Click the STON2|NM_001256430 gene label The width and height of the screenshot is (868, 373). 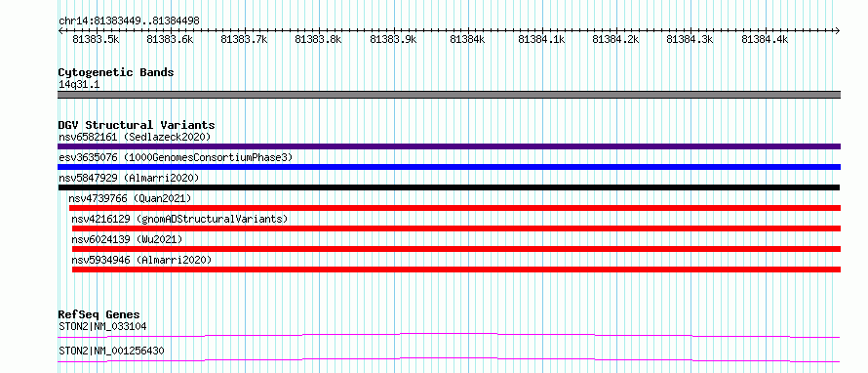point(111,351)
